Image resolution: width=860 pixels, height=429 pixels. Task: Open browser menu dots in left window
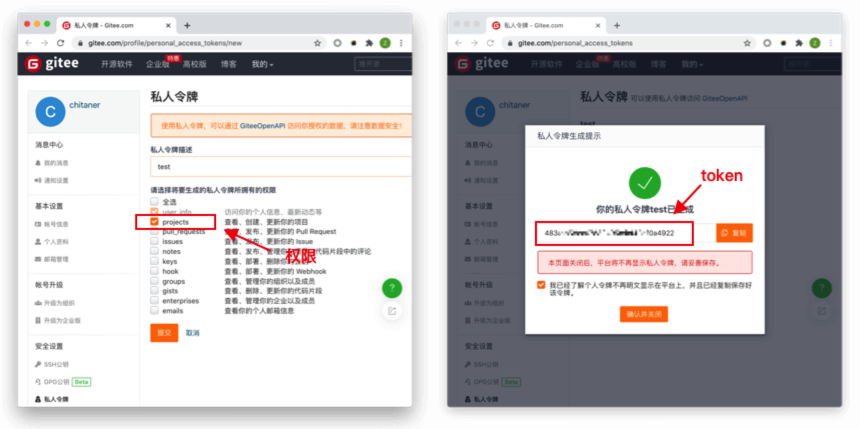point(401,43)
